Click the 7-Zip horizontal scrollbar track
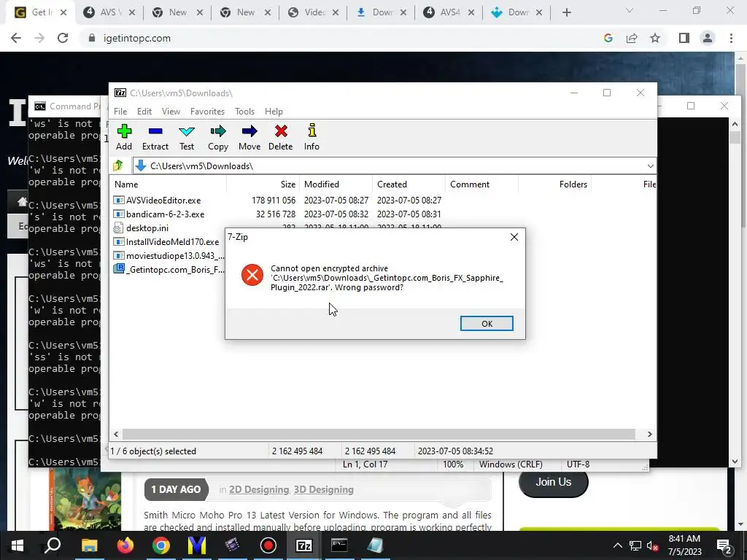The width and height of the screenshot is (747, 560). (x=379, y=435)
